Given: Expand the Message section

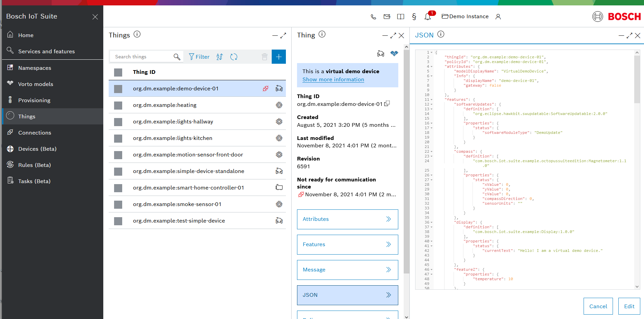Looking at the screenshot, I should point(348,270).
